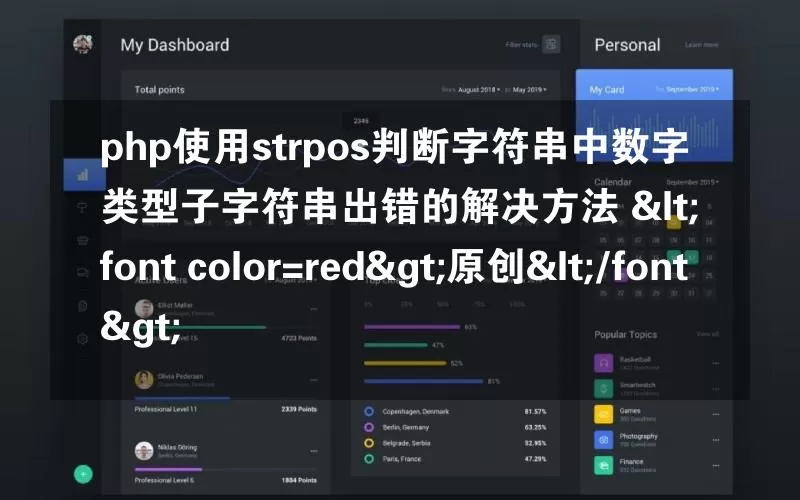Open the chat messages sidebar icon
This screenshot has width=800, height=500.
tap(82, 272)
